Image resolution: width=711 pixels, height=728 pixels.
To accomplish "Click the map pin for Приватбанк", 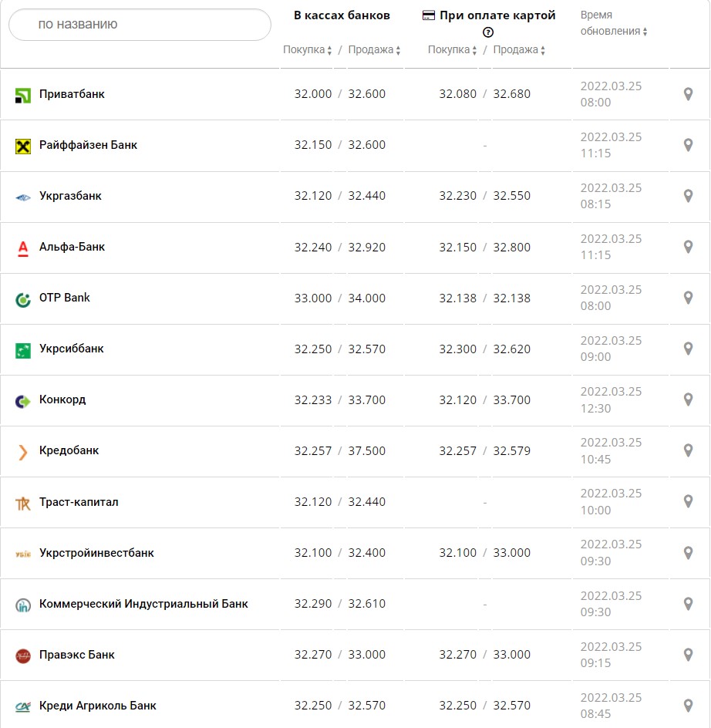I will tap(689, 94).
